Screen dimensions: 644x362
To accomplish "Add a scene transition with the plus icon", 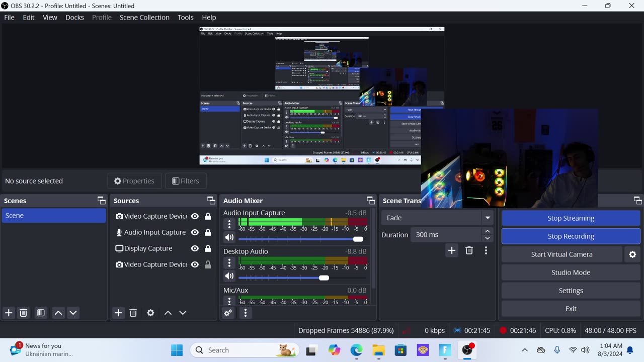I will (x=452, y=250).
